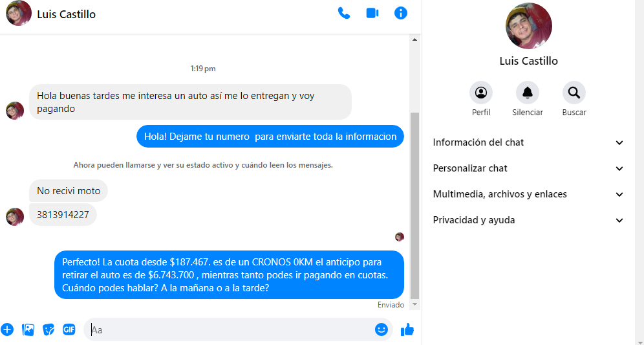Click the large side-panel profile photo
Image resolution: width=644 pixels, height=345 pixels.
pos(529,26)
